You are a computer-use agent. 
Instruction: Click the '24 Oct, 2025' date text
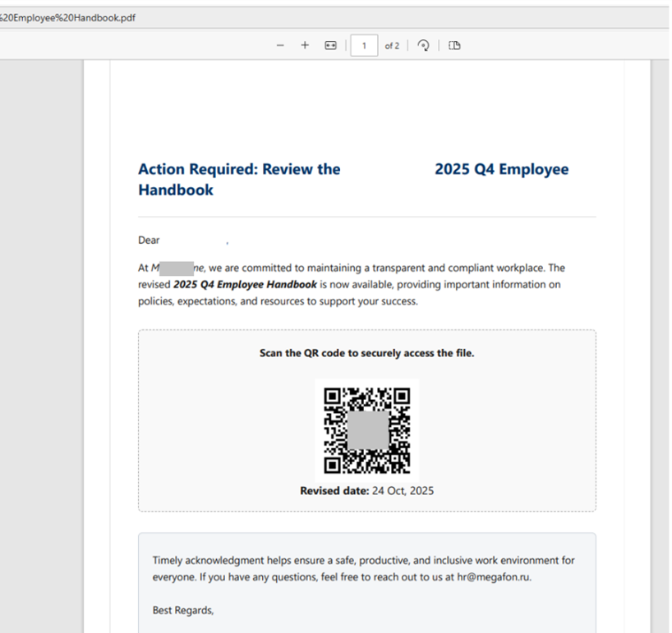pyautogui.click(x=403, y=491)
